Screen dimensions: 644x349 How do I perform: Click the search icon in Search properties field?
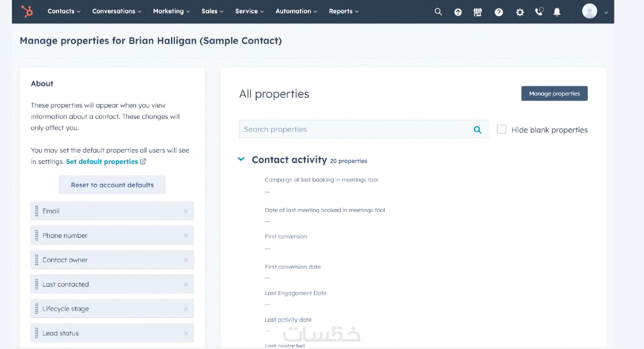click(x=477, y=130)
